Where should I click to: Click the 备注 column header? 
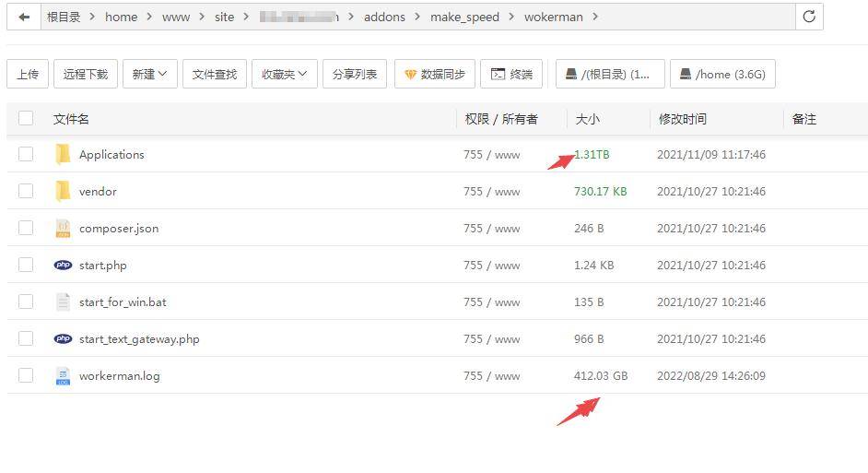[803, 119]
